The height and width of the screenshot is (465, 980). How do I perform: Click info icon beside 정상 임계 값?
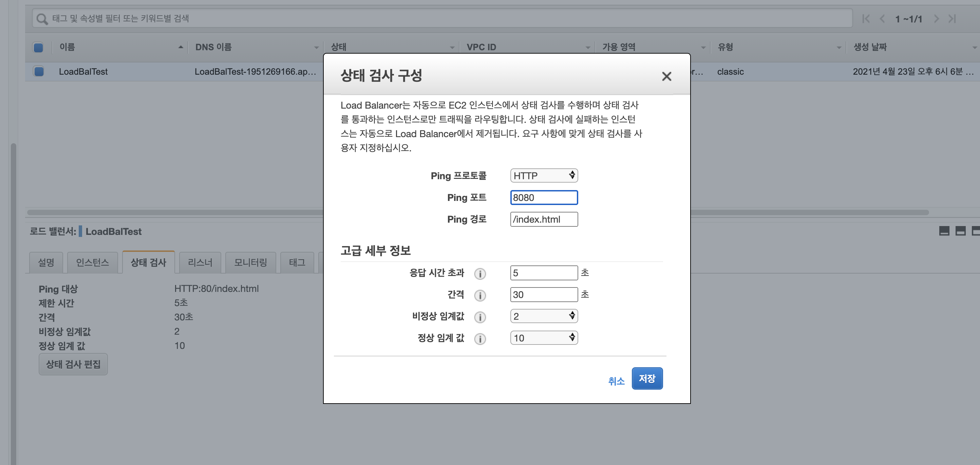pos(480,338)
